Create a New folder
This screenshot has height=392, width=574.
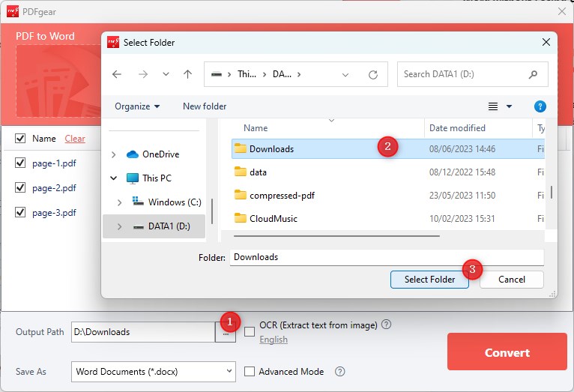point(205,106)
